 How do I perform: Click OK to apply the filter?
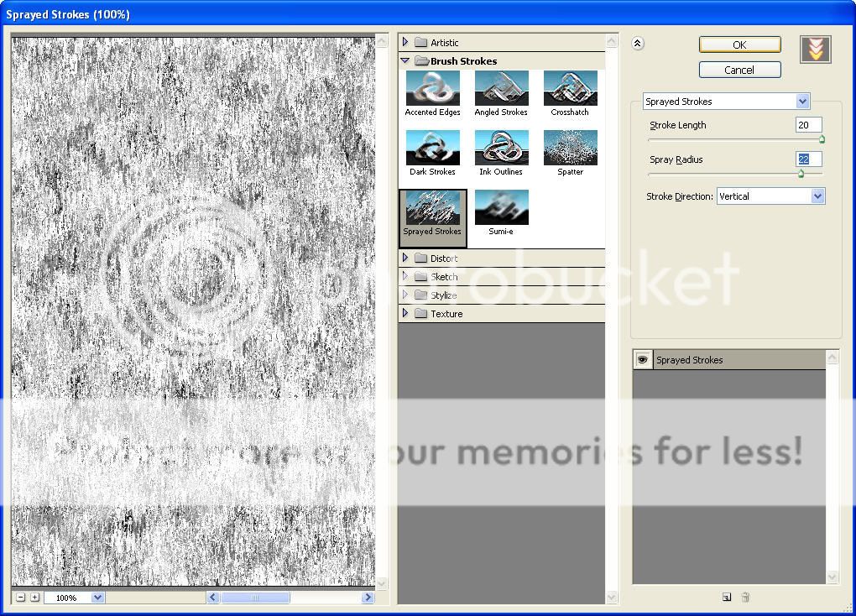[739, 44]
